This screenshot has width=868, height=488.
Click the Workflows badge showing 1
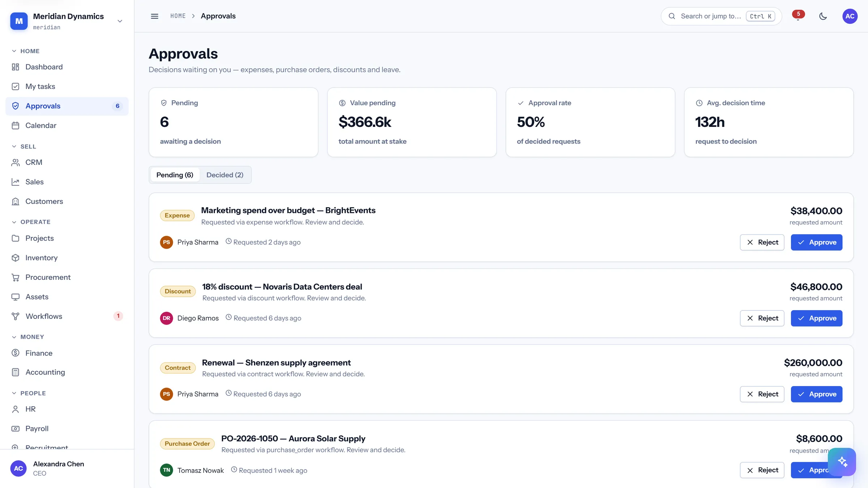pos(118,316)
